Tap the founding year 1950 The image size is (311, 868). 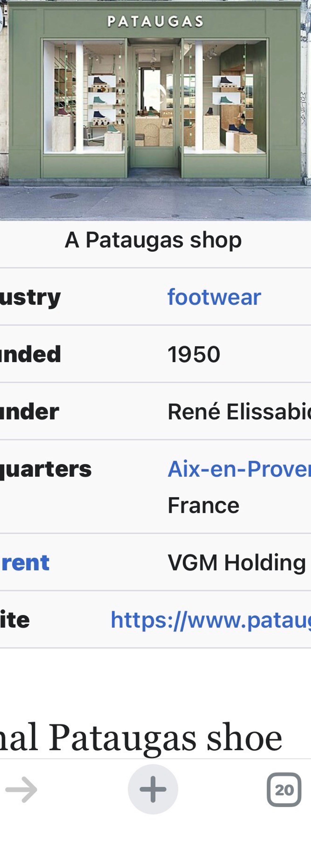(194, 354)
